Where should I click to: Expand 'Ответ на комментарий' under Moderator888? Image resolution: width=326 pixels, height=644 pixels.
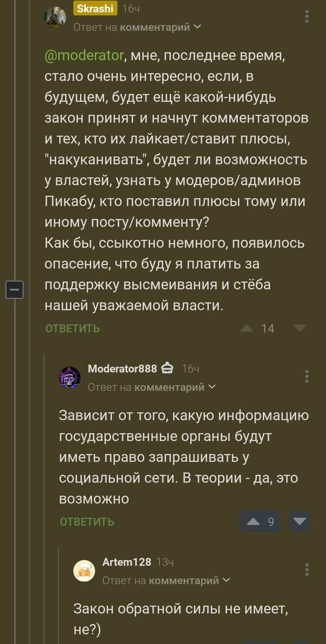152,387
